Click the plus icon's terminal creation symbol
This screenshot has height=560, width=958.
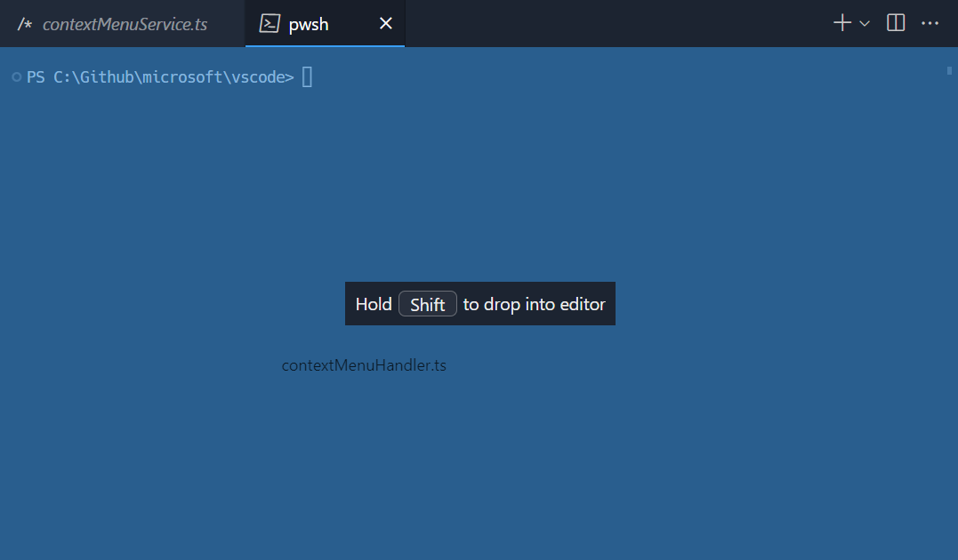point(840,22)
